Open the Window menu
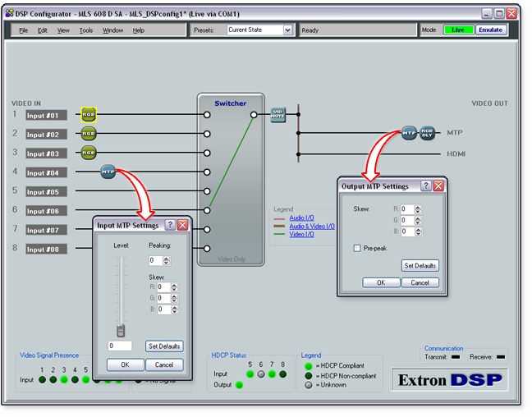Screen dimensions: 532x417 coord(113,30)
